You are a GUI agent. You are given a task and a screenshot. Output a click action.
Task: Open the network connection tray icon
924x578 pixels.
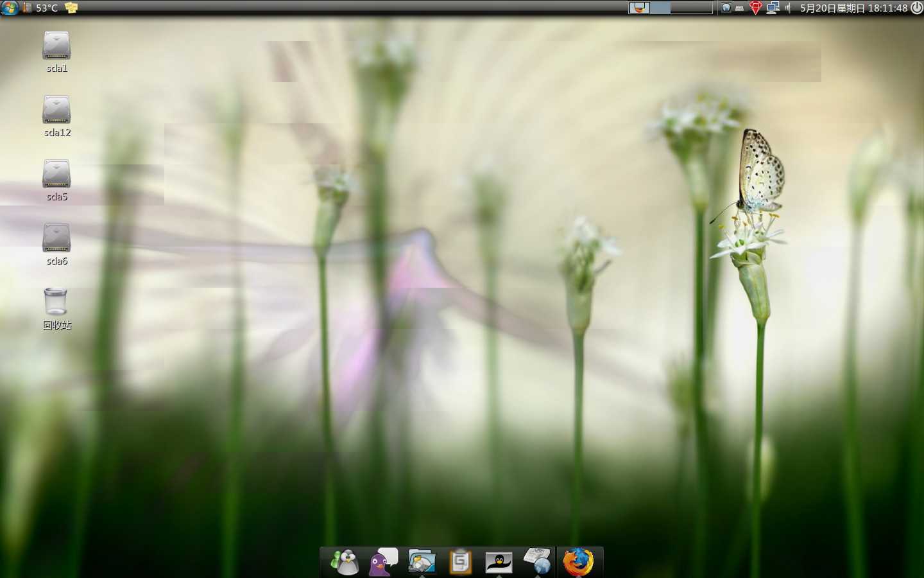773,8
